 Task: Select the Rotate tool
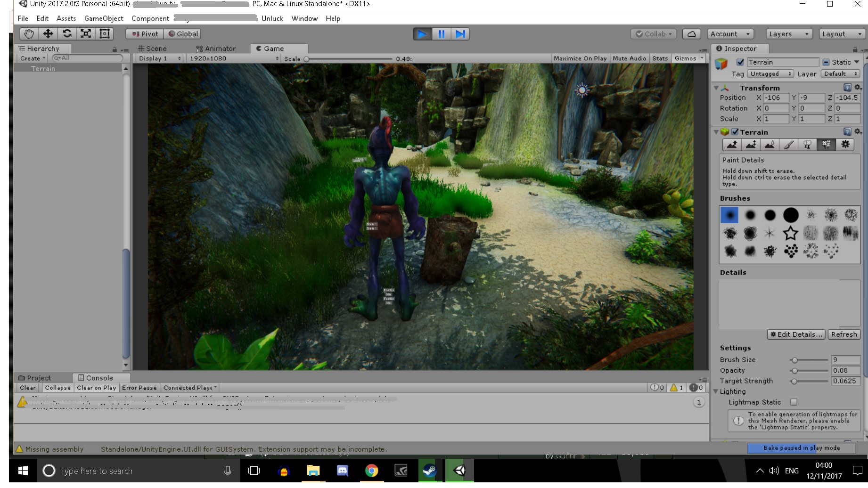[67, 34]
